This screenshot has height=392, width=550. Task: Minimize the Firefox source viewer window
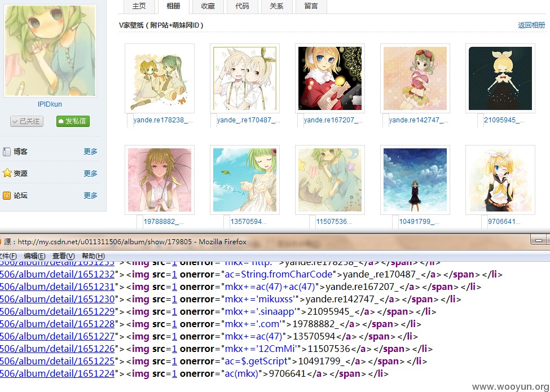[x=539, y=240]
